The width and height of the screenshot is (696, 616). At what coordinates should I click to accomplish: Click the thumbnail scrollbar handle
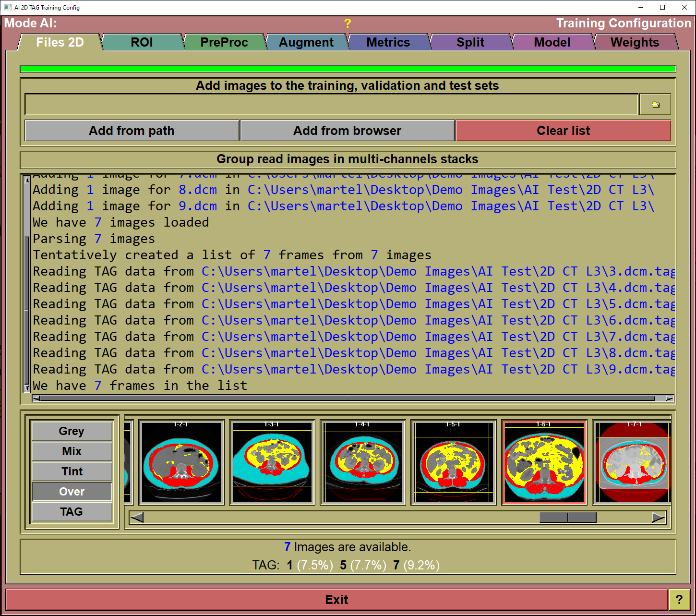coord(567,518)
